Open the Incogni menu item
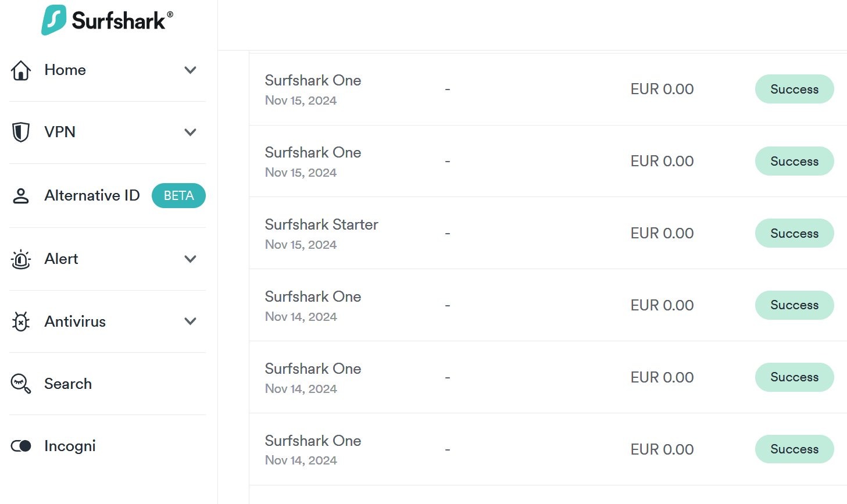 70,446
